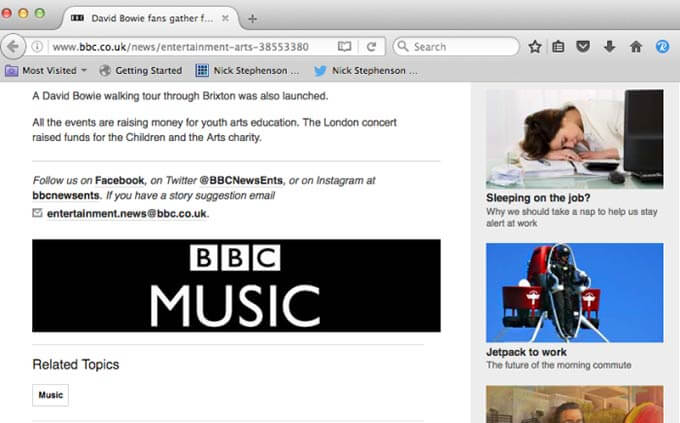Open the Sleeping on the job? headline
The width and height of the screenshot is (680, 423).
pyautogui.click(x=538, y=198)
